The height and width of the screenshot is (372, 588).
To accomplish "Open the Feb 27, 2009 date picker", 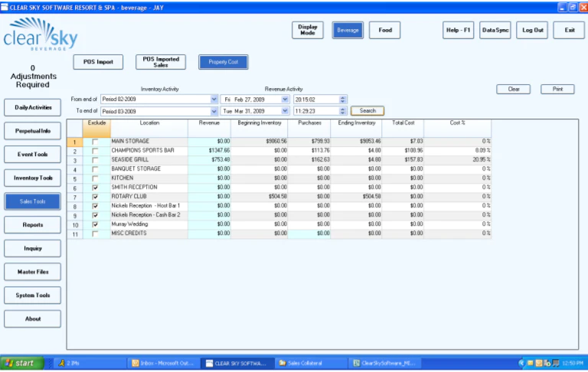I will click(x=285, y=100).
